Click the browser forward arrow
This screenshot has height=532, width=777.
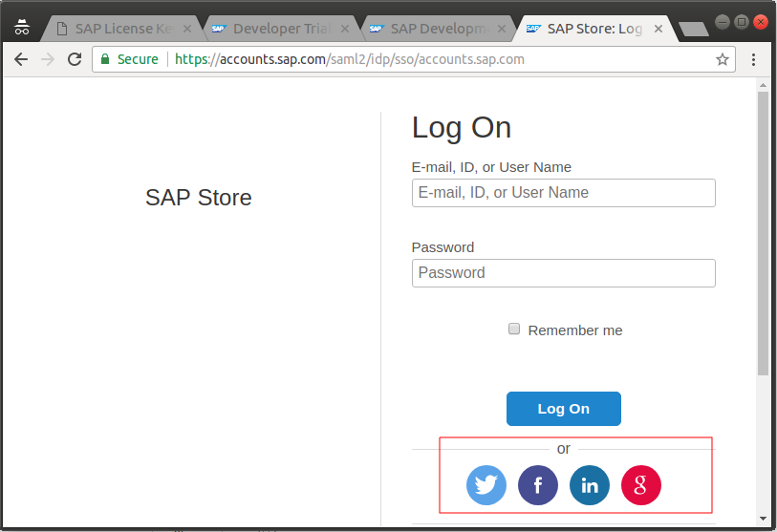click(x=48, y=59)
